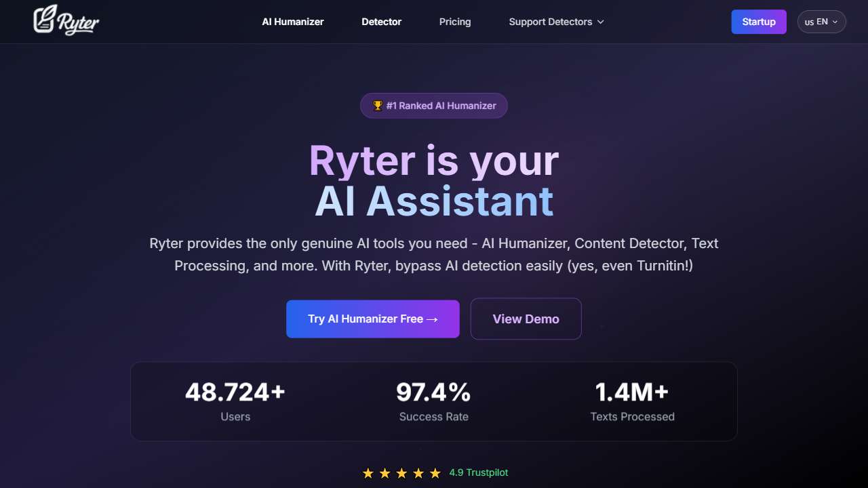The image size is (868, 488).
Task: Click the View Demo button
Action: point(526,319)
